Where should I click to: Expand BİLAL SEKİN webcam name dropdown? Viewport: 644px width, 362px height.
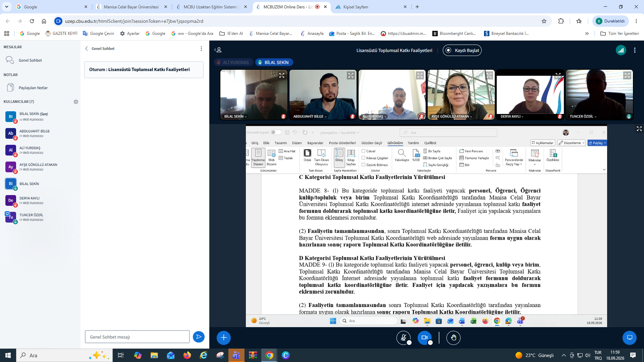(x=235, y=117)
